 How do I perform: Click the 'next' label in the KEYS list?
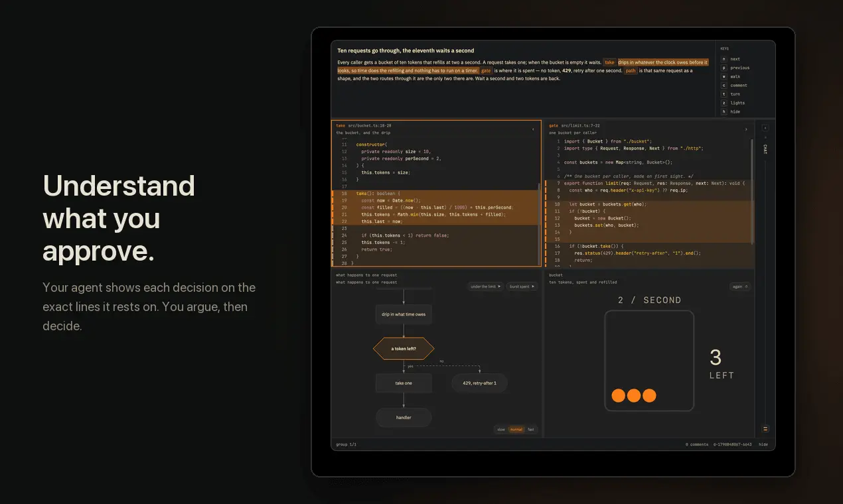(735, 59)
